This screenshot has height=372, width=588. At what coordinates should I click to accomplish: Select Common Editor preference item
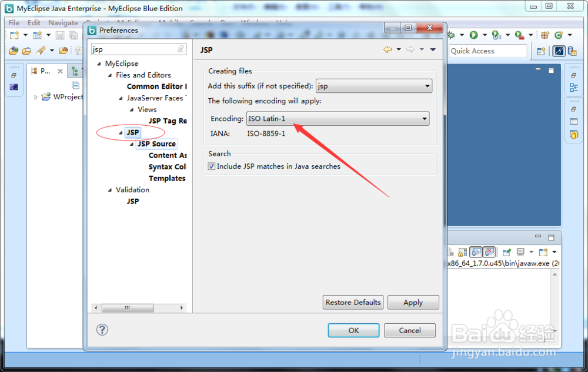[157, 86]
